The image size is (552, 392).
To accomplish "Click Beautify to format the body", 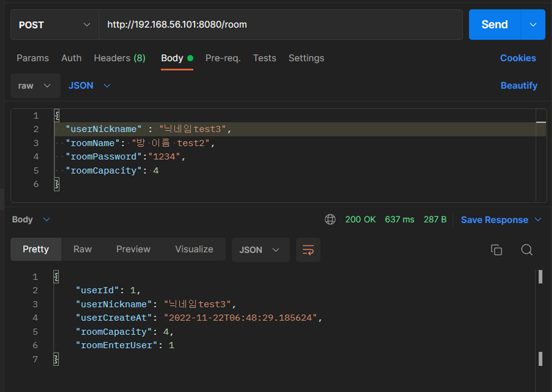I will (519, 86).
